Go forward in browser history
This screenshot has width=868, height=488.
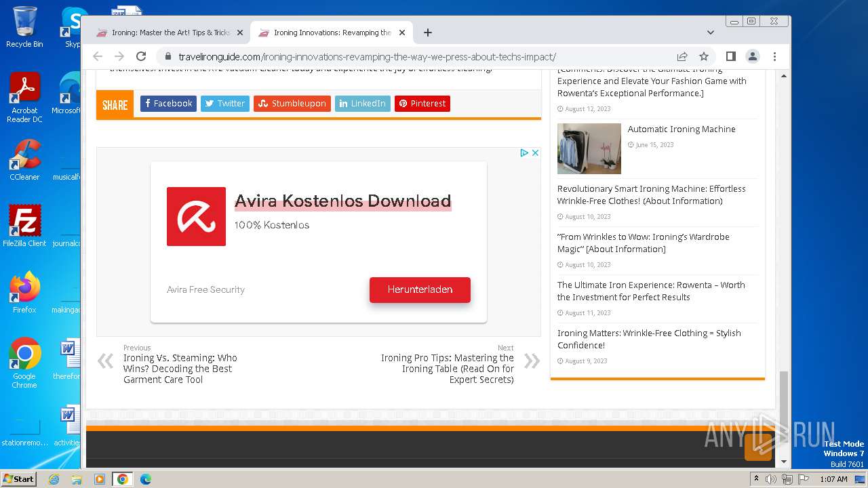[119, 57]
